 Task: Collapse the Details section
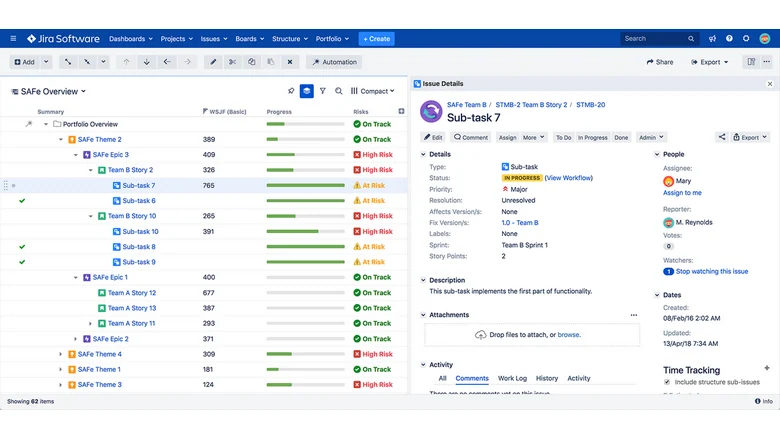click(423, 155)
